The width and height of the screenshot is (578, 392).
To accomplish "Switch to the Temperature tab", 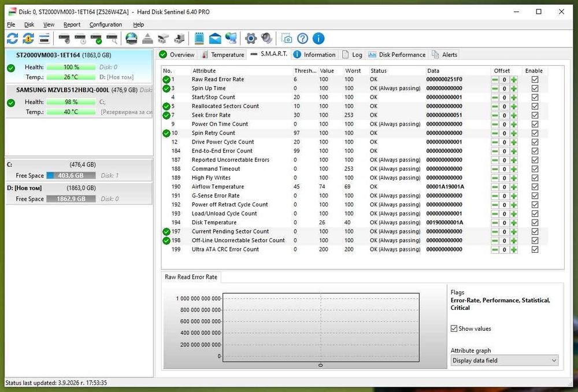I will coord(223,54).
